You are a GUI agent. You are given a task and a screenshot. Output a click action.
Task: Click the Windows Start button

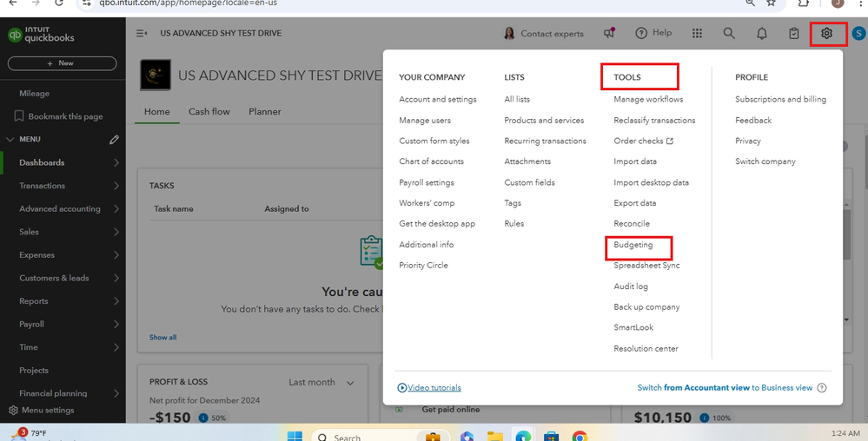(x=295, y=436)
